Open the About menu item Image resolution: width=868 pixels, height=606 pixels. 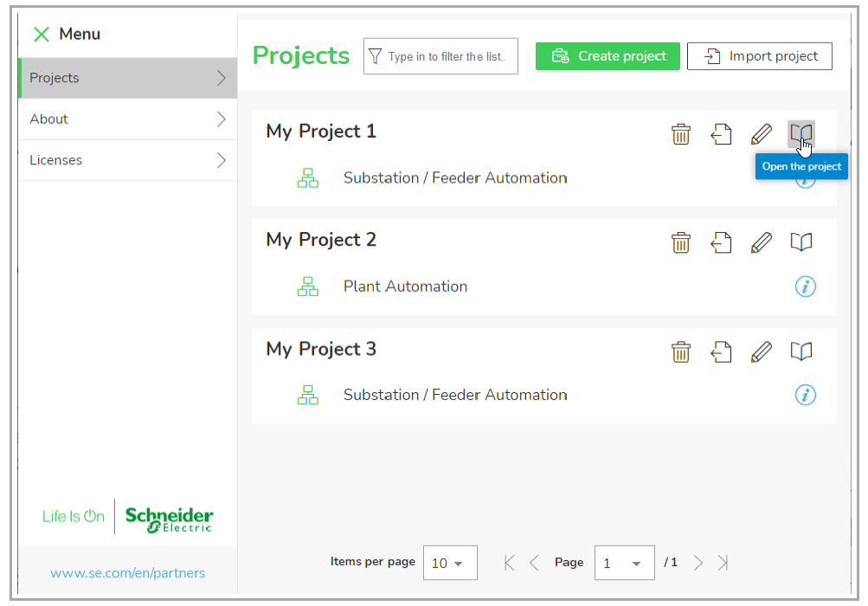click(x=127, y=119)
